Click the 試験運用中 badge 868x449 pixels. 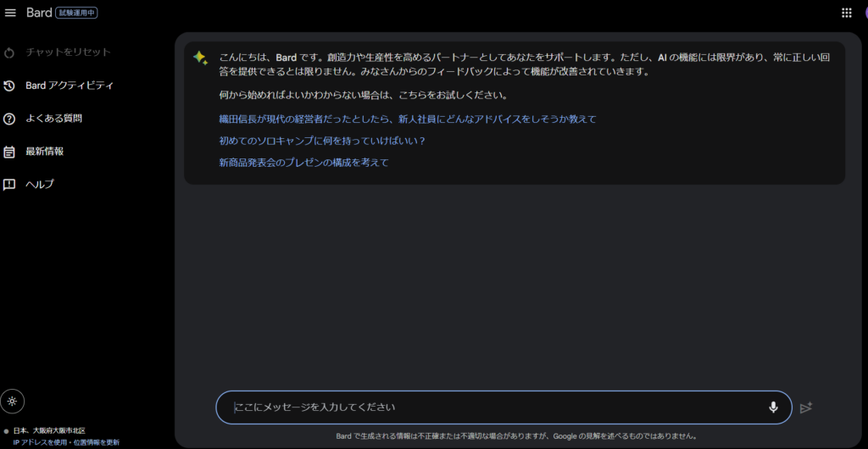pos(76,13)
